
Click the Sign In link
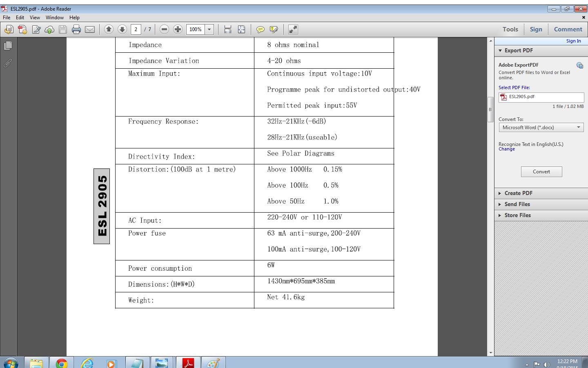(x=573, y=41)
